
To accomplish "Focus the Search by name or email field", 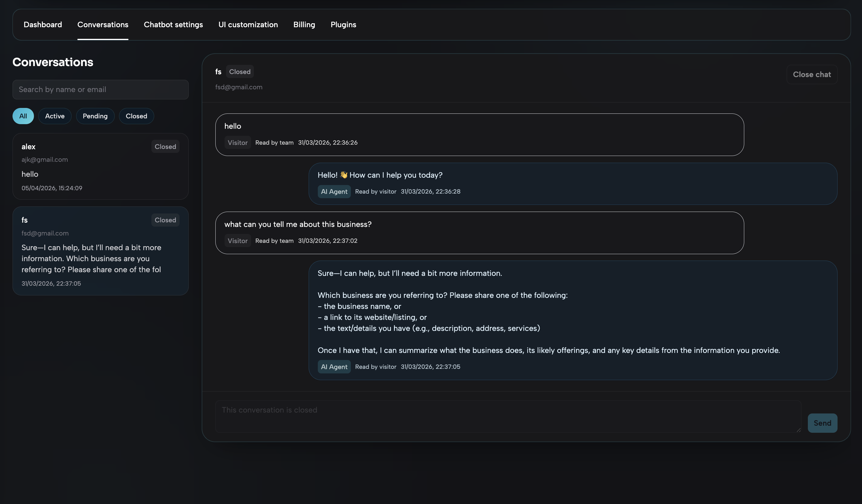I will click(x=101, y=90).
